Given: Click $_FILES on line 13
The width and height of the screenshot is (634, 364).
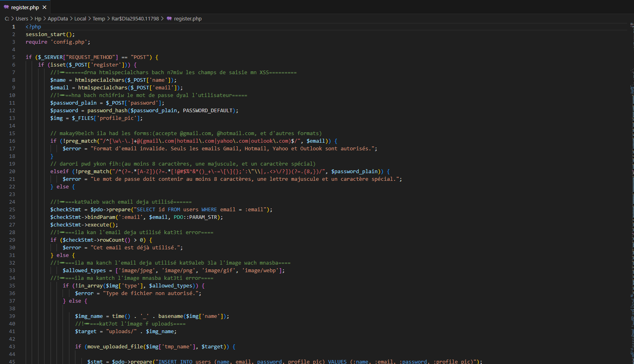Looking at the screenshot, I should point(83,118).
